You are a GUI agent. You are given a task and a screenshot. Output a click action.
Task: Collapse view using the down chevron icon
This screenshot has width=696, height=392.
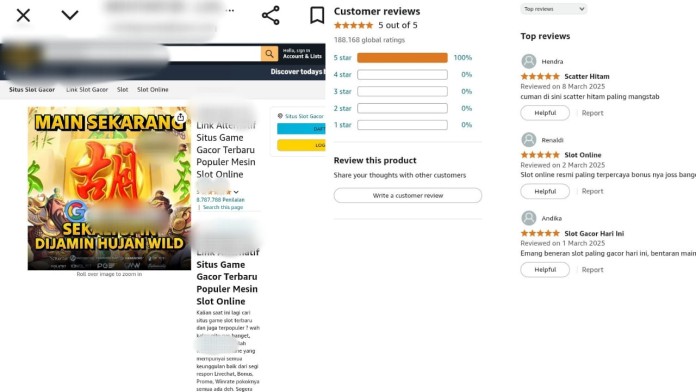coord(70,15)
